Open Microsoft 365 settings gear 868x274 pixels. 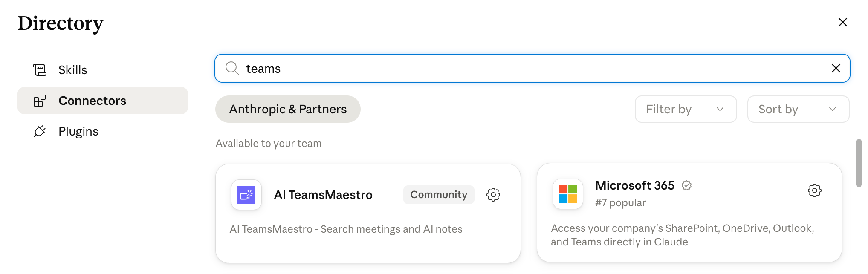tap(815, 190)
